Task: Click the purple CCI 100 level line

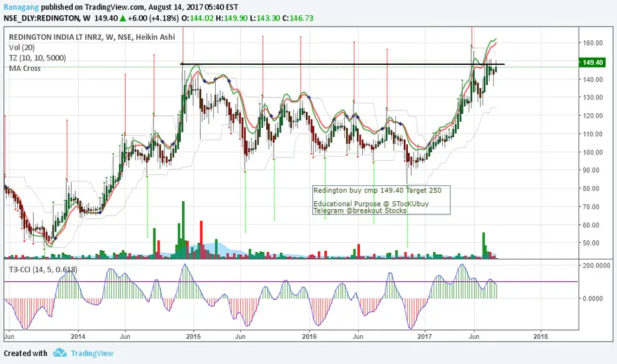Action: click(291, 282)
